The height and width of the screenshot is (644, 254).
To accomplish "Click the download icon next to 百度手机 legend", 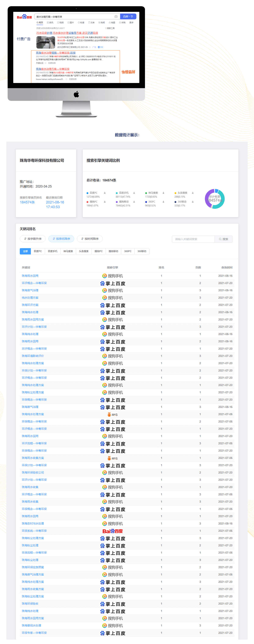I will [x=134, y=193].
